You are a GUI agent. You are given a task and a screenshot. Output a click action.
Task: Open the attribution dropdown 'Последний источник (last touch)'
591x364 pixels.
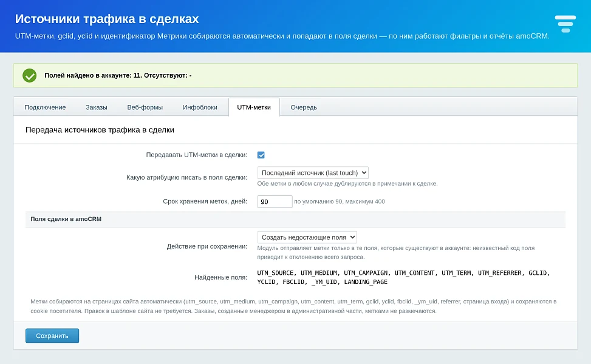pyautogui.click(x=313, y=173)
